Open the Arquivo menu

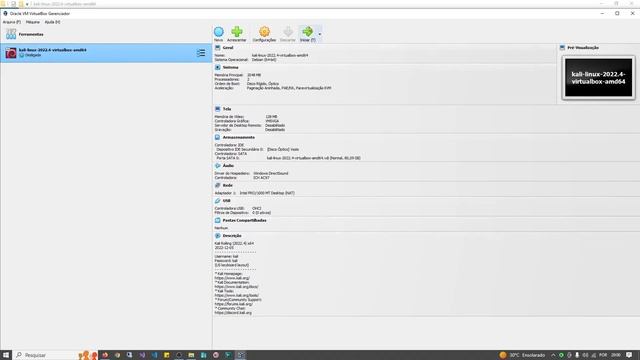(x=11, y=22)
